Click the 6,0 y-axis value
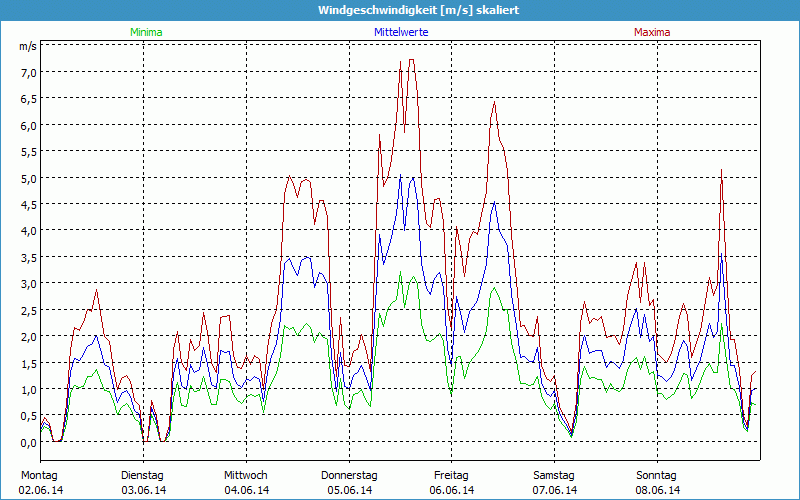This screenshot has width=800, height=500. point(29,126)
